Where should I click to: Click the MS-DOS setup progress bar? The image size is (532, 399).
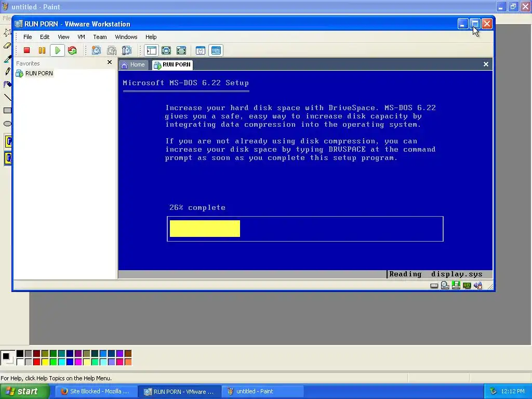(x=305, y=229)
